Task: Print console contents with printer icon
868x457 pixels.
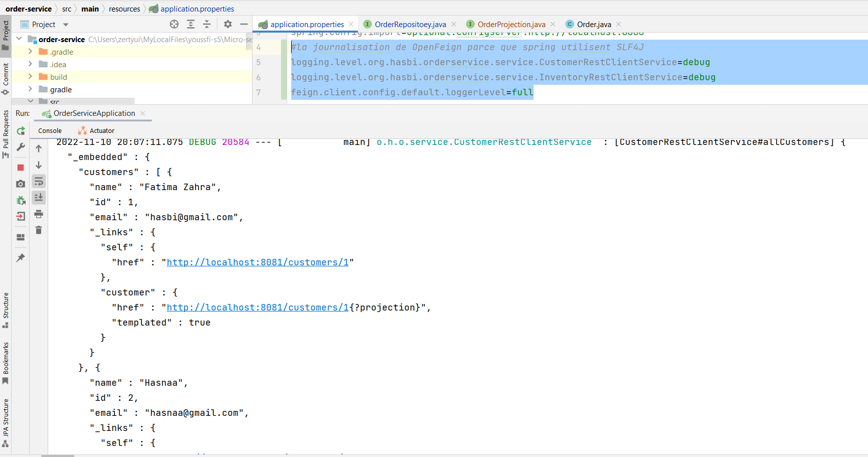Action: click(39, 214)
